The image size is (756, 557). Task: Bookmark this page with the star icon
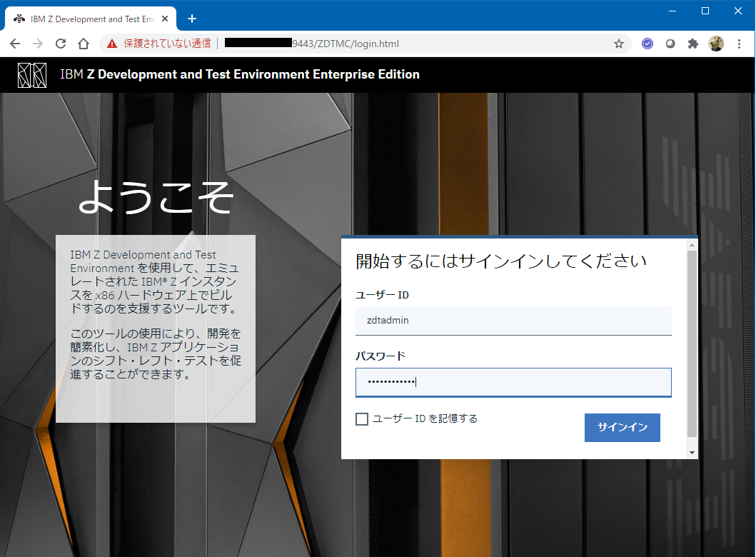click(x=619, y=44)
